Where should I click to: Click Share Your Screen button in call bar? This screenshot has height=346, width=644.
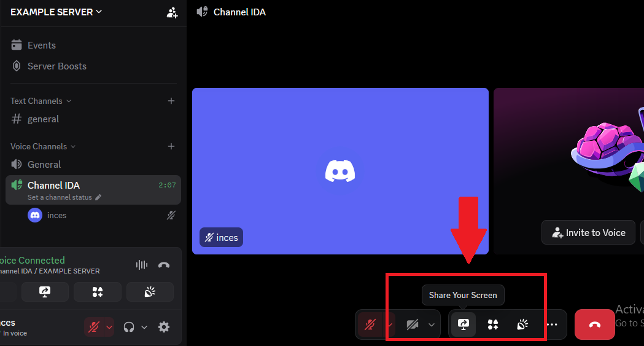(464, 324)
